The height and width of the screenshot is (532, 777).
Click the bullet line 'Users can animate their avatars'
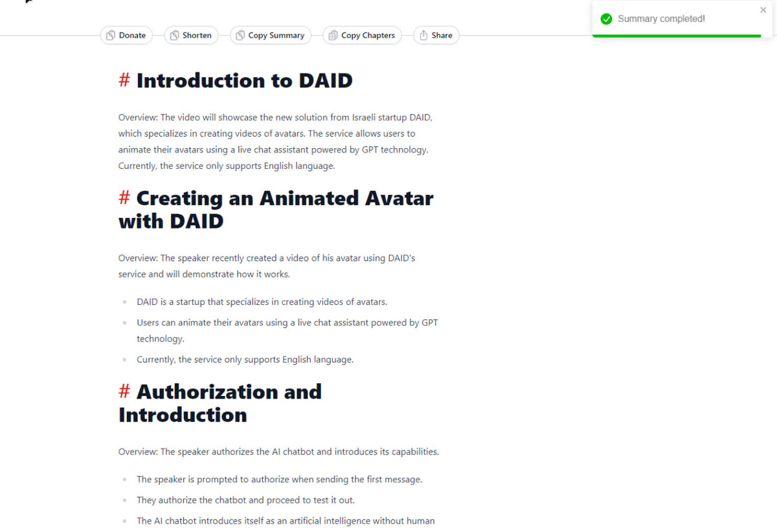coord(287,330)
